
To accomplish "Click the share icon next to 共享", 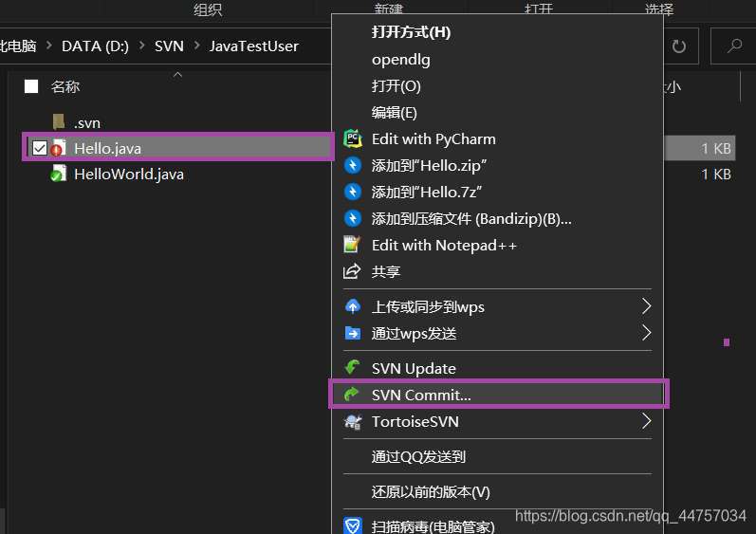I will (352, 271).
